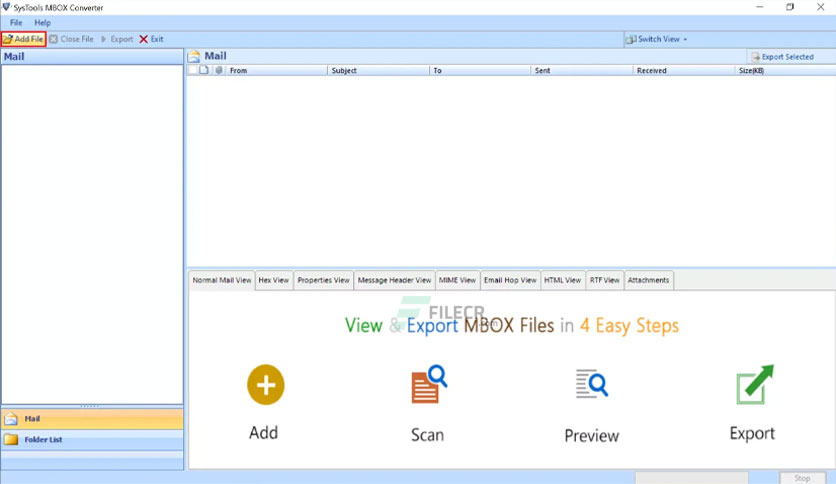Sort by the From column

tap(277, 70)
